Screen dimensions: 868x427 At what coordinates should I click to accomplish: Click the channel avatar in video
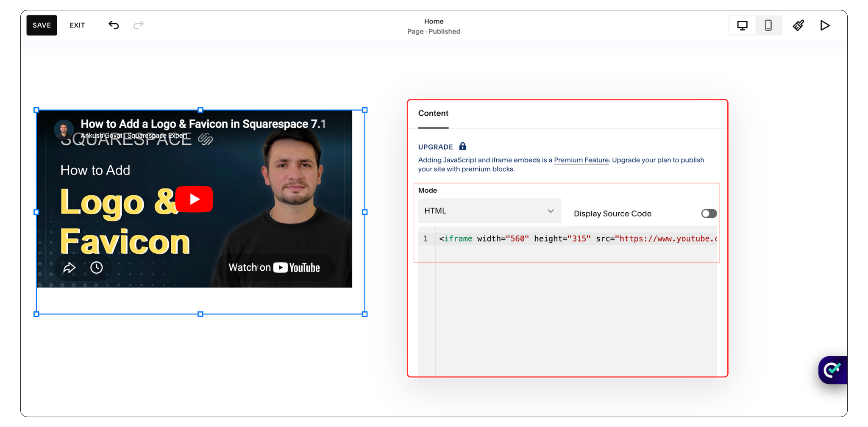point(64,129)
